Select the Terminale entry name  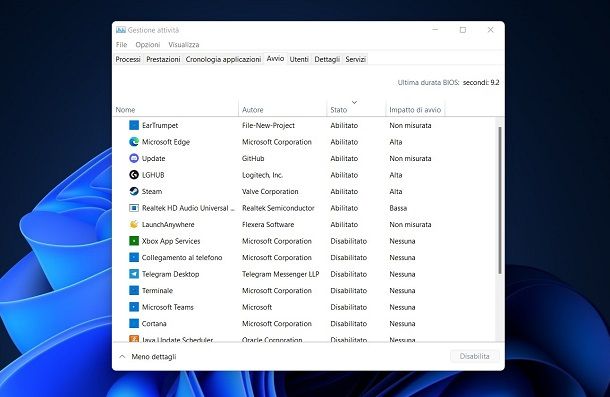click(x=157, y=290)
